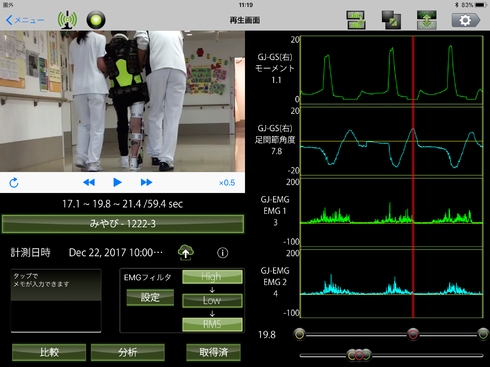Tap the overlapping squares overlay icon
490x367 pixels.
(391, 20)
